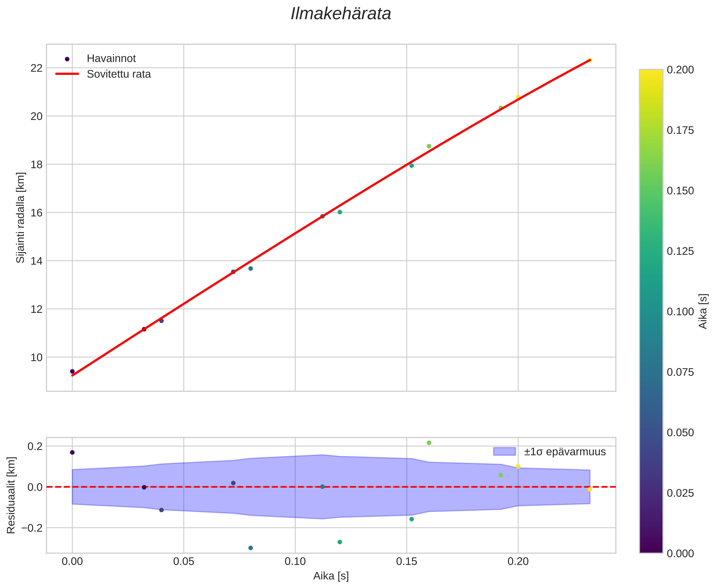Click the colorbar Aika [s] label

tap(703, 311)
